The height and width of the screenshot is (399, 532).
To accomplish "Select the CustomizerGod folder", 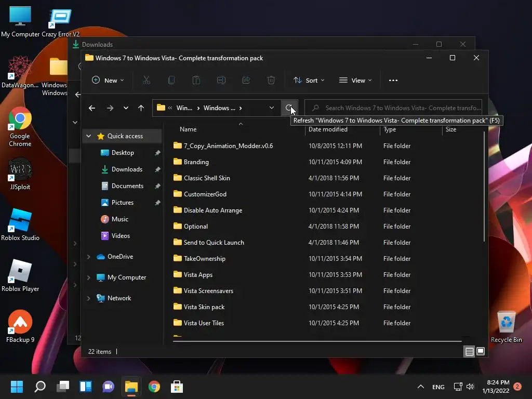I will click(205, 194).
